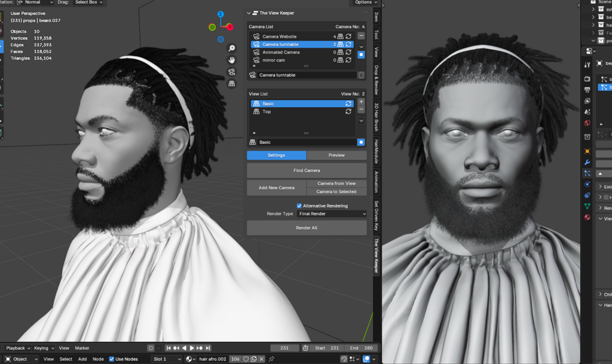Toggle the blue dot next to Basic field

tap(361, 142)
